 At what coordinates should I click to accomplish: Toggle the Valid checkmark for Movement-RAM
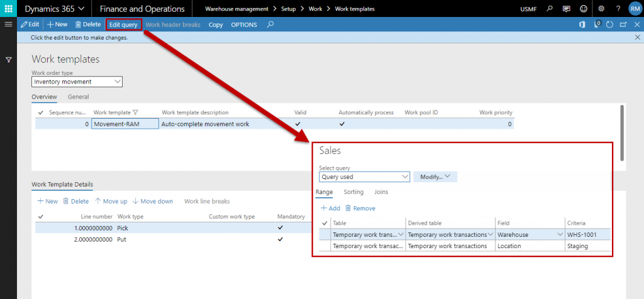pos(297,124)
